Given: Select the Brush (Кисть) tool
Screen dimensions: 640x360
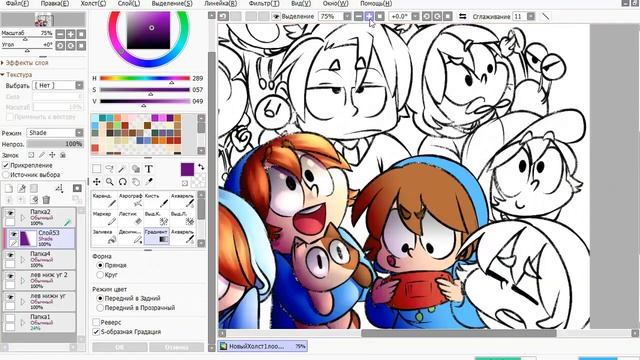Looking at the screenshot, I should (157, 200).
